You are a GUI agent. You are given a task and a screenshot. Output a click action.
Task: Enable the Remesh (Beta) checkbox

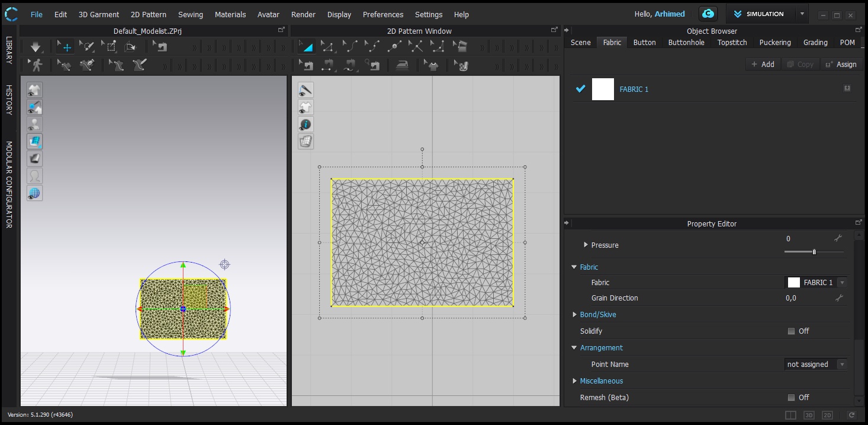791,398
